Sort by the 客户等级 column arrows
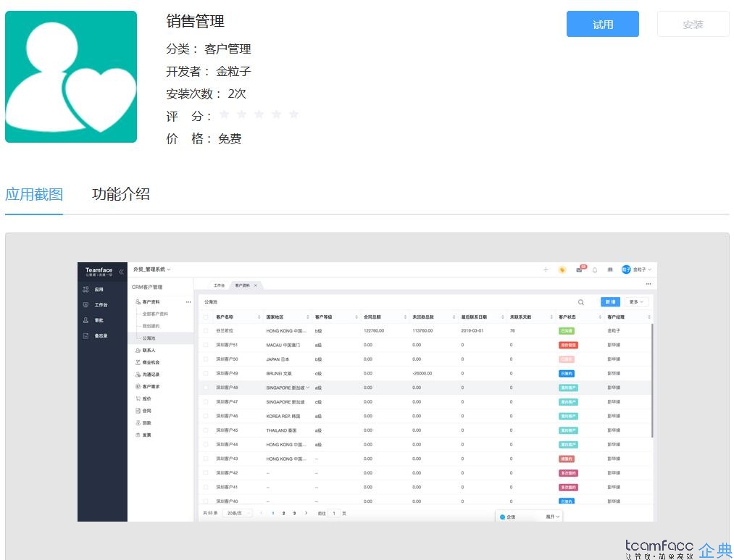This screenshot has width=734, height=560. [x=356, y=317]
